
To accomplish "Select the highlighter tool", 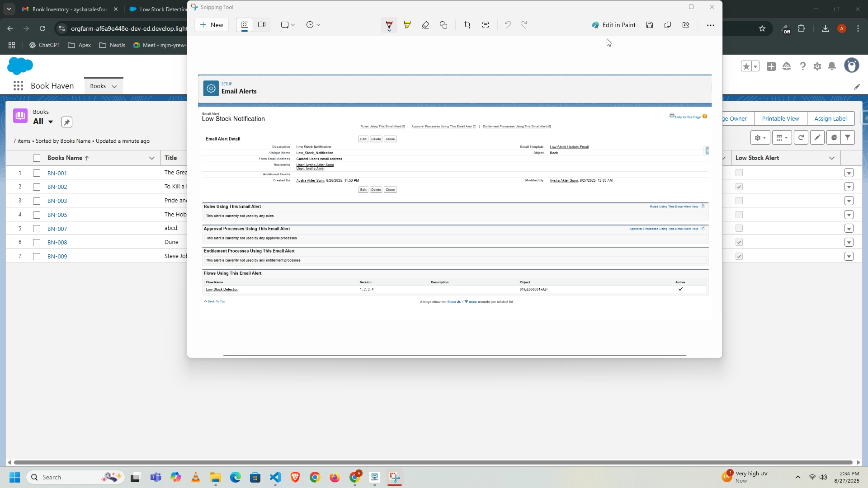I will click(407, 25).
